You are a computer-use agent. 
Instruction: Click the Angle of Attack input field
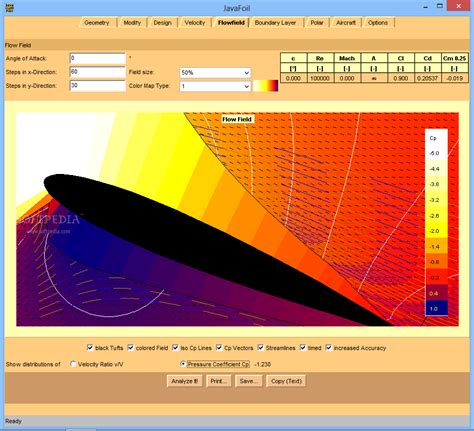tap(98, 58)
